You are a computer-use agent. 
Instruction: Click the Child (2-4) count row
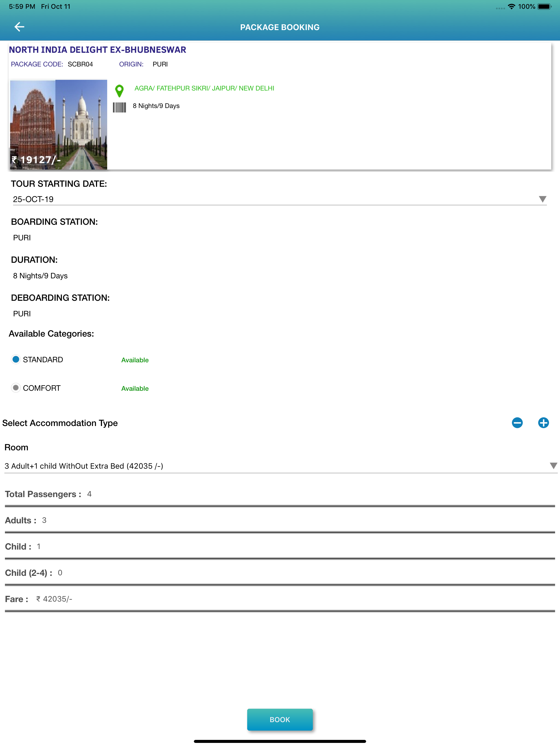280,573
